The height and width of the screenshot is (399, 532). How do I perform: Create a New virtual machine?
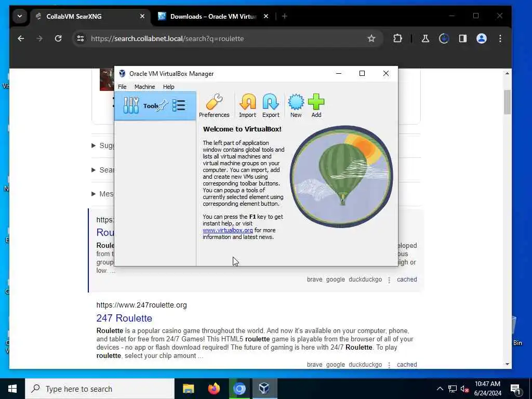(x=296, y=105)
